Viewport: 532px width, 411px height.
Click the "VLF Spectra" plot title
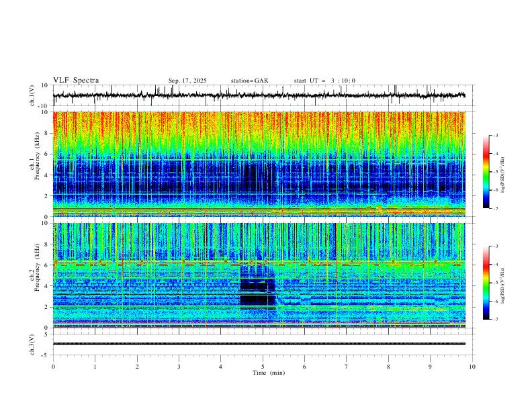coord(76,80)
